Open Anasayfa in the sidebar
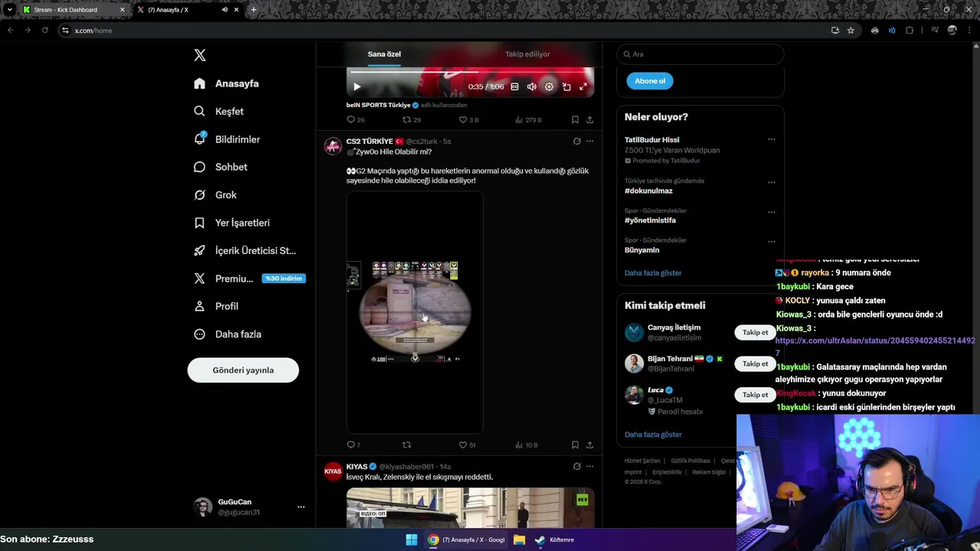 tap(227, 83)
